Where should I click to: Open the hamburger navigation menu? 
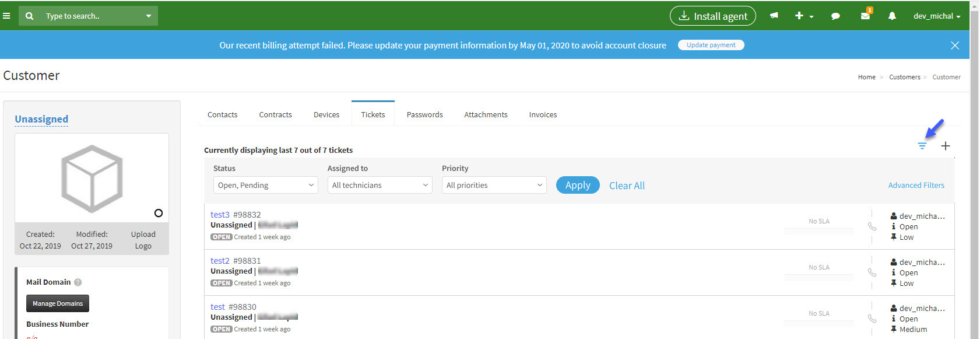click(6, 16)
